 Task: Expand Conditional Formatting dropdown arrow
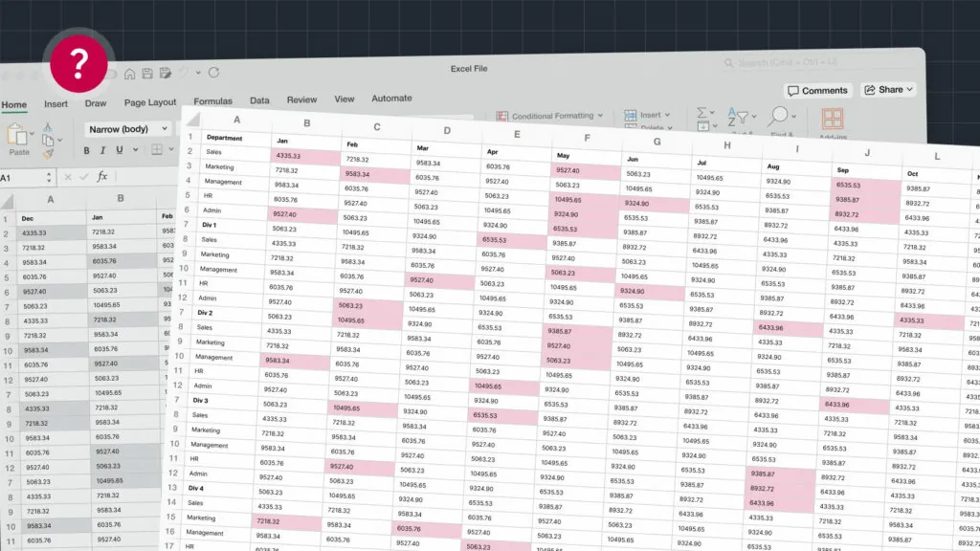point(600,116)
